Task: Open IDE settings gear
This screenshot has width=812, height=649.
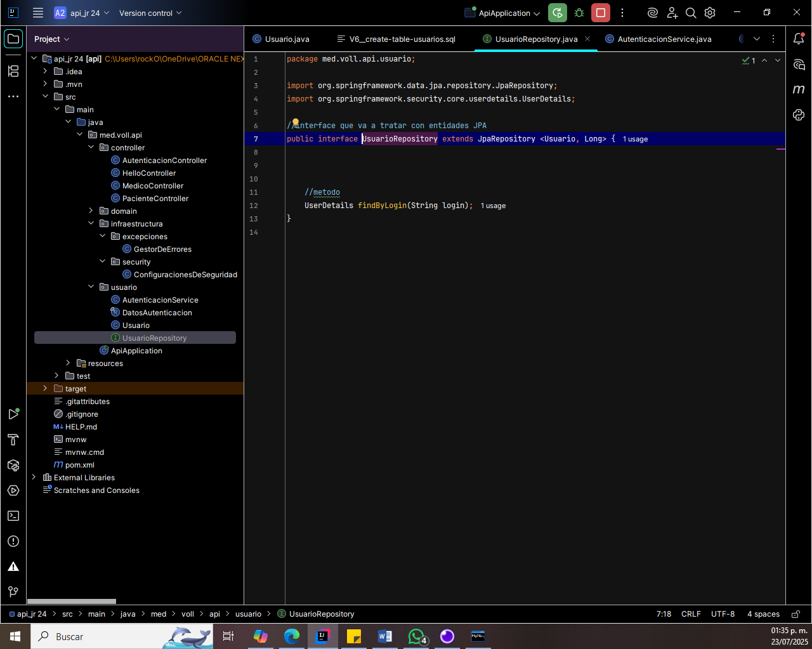Action: click(710, 13)
